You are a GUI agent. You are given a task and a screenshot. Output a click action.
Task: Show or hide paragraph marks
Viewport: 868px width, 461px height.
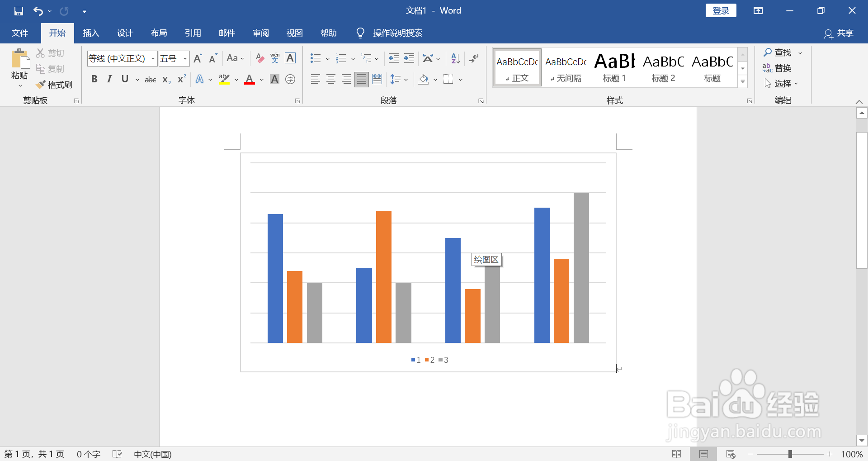(474, 58)
